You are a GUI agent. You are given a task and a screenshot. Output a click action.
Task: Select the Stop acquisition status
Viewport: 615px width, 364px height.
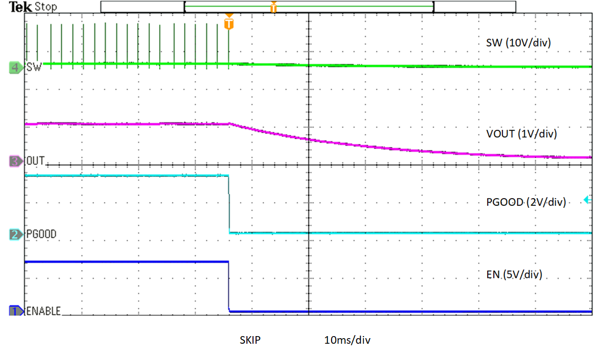46,7
